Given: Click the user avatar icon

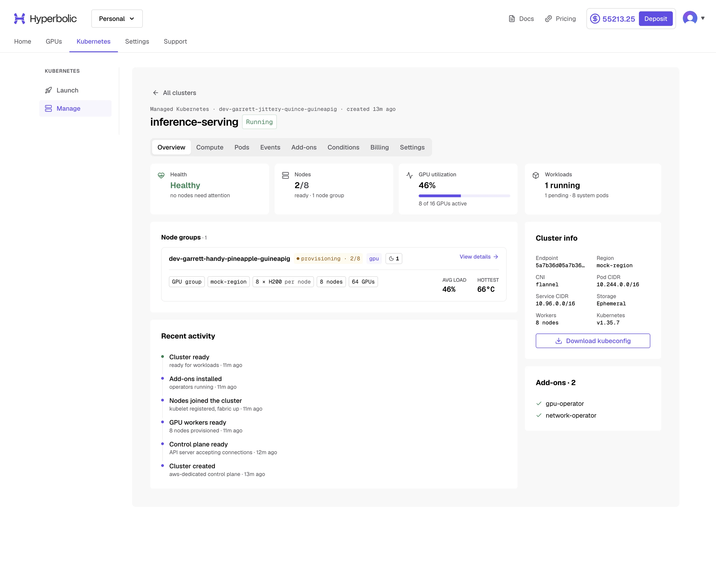Looking at the screenshot, I should tap(690, 18).
